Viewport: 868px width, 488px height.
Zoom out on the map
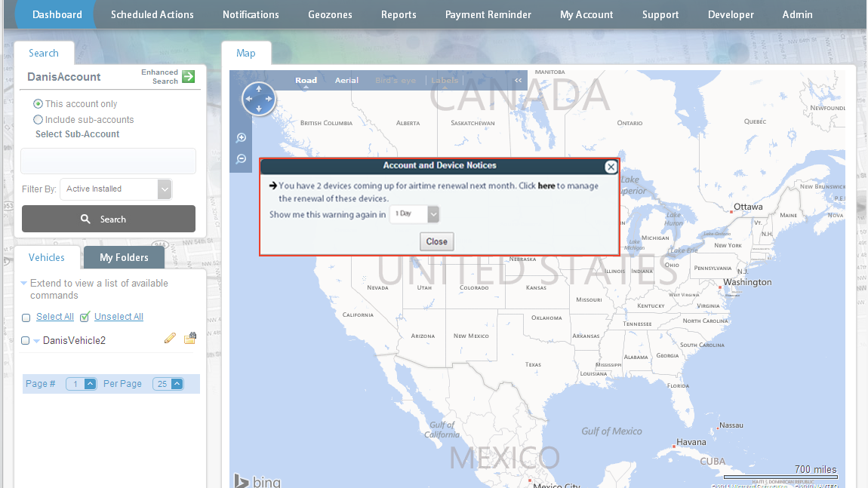click(x=242, y=159)
